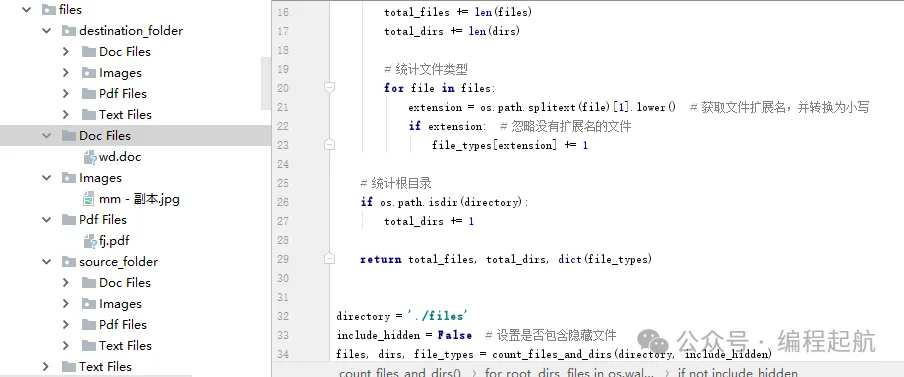The height and width of the screenshot is (377, 904).
Task: Click the 'if not include_hidden' breadcrumb
Action: (x=737, y=372)
